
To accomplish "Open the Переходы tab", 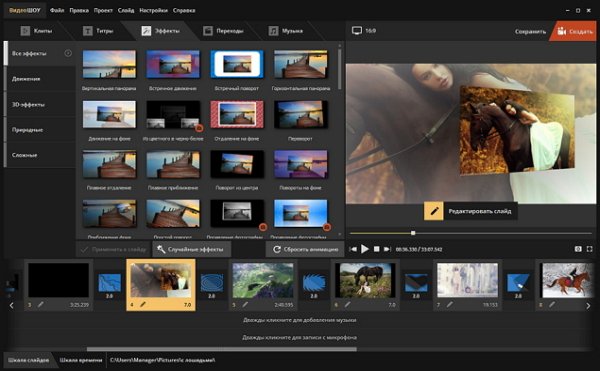I will point(224,31).
